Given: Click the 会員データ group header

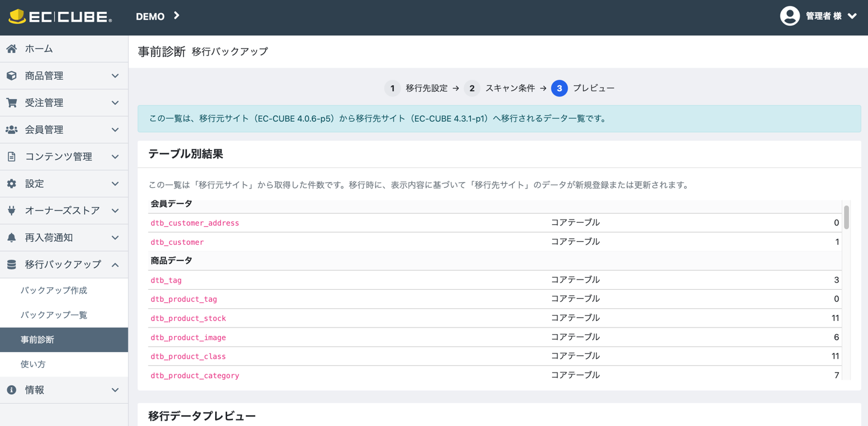Looking at the screenshot, I should point(172,204).
